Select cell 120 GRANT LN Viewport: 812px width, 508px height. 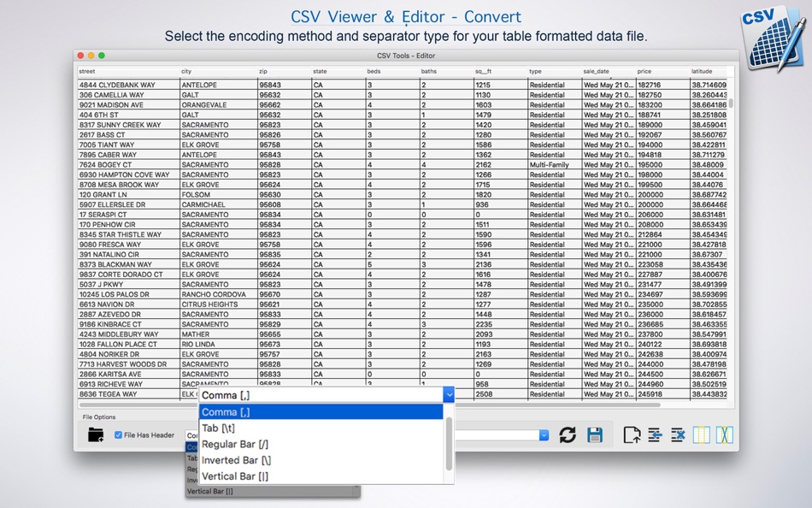point(128,195)
